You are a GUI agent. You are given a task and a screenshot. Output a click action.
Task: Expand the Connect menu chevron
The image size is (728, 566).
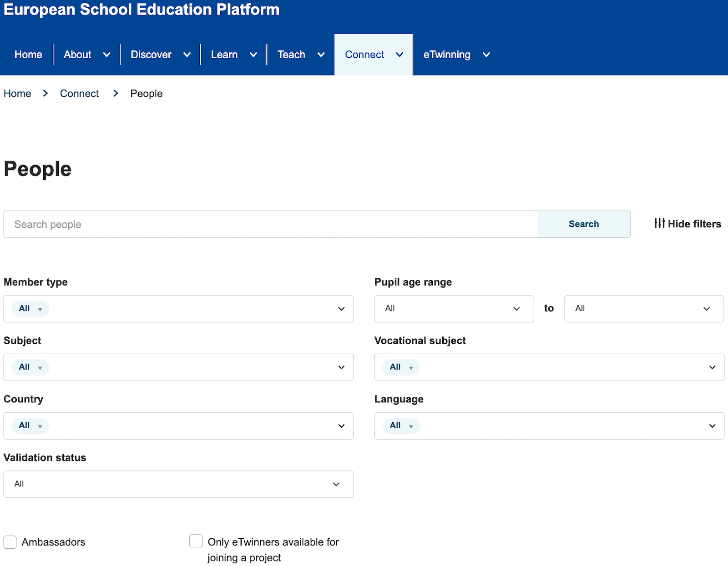(x=399, y=55)
